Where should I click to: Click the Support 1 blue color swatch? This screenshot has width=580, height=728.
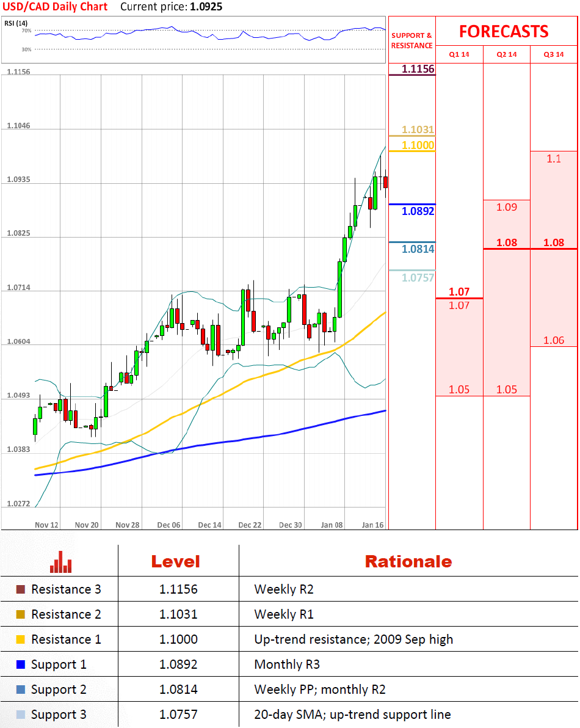[x=20, y=664]
